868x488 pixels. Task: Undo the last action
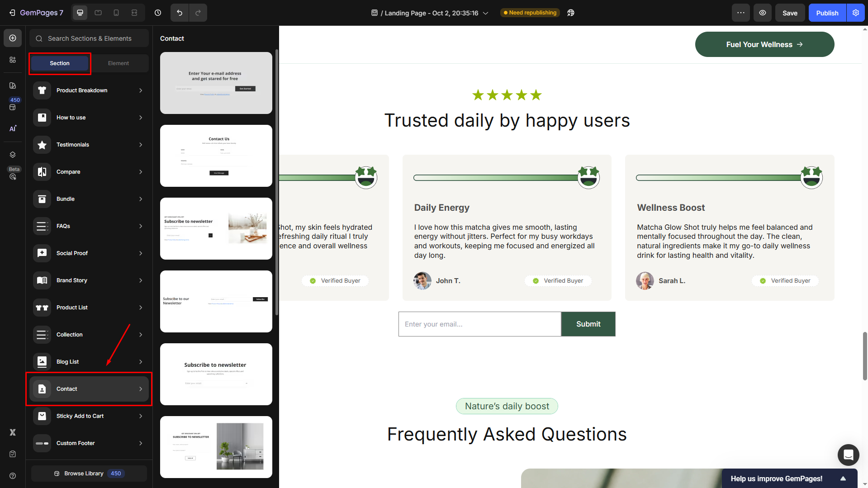(180, 13)
